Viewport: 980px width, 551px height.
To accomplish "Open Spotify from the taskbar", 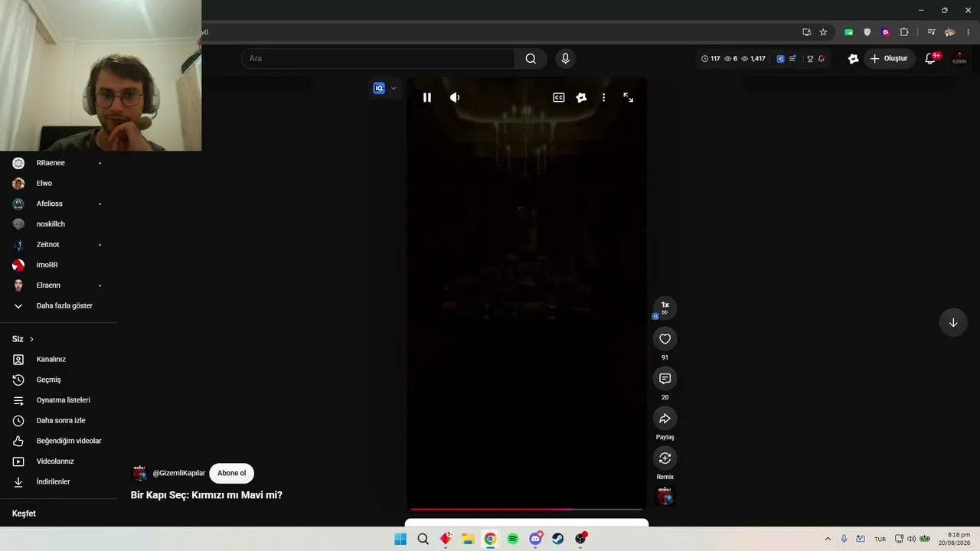I will (x=513, y=539).
